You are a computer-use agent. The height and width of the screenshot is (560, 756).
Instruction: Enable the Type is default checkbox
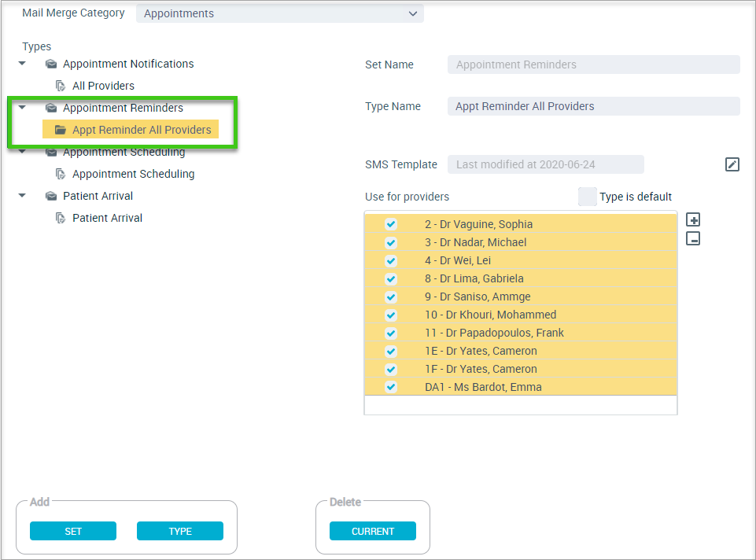pyautogui.click(x=587, y=197)
